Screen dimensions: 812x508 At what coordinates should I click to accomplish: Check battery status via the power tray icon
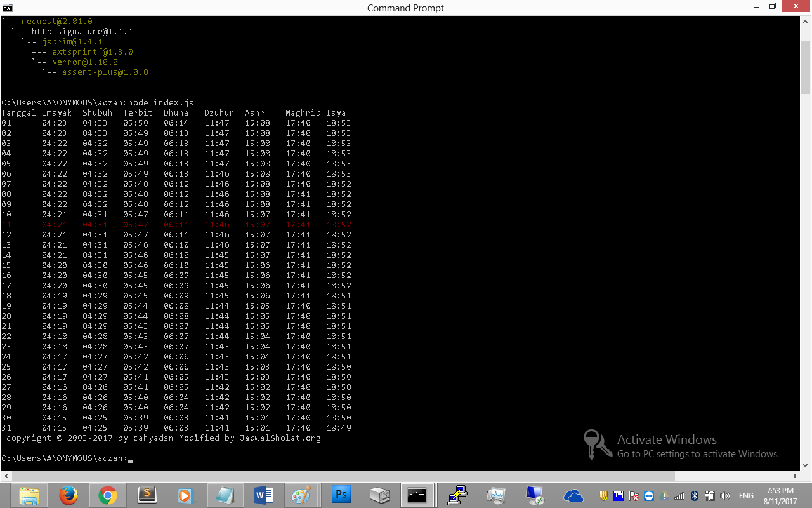pyautogui.click(x=710, y=496)
